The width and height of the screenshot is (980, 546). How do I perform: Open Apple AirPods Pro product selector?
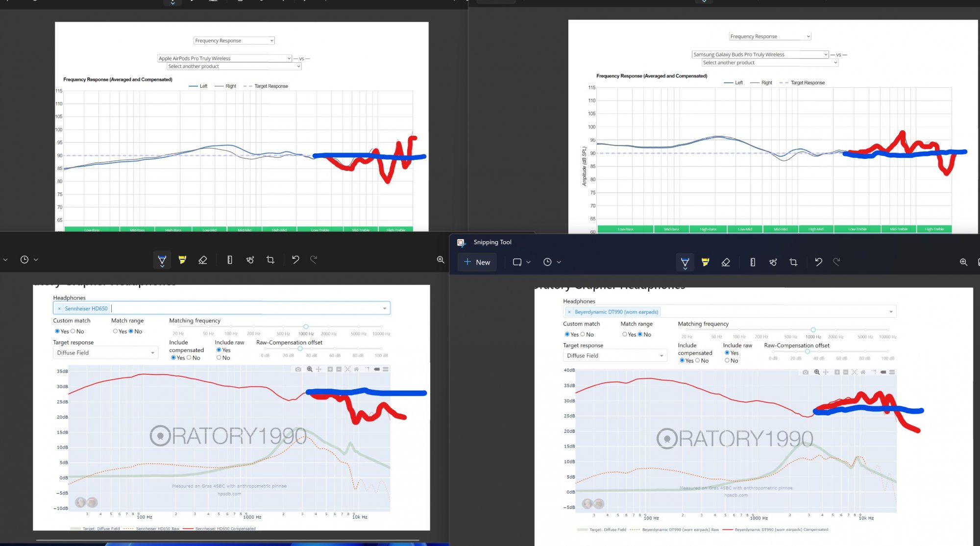(x=224, y=58)
